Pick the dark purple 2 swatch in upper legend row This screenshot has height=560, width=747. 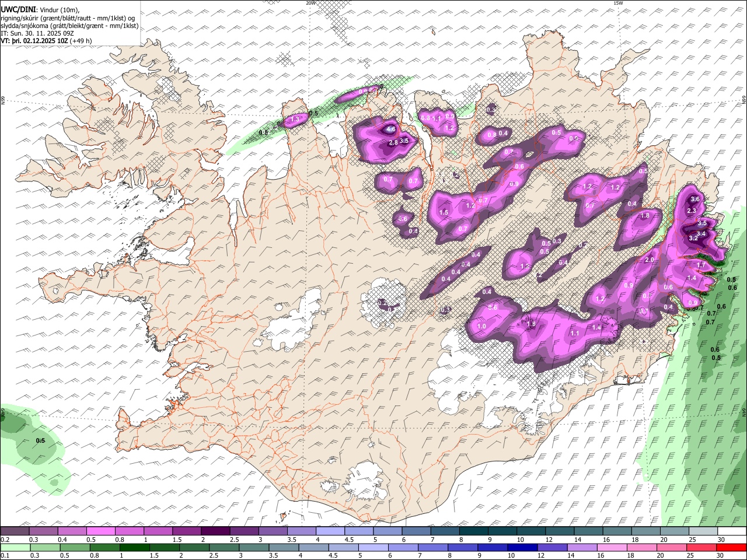[x=215, y=531]
